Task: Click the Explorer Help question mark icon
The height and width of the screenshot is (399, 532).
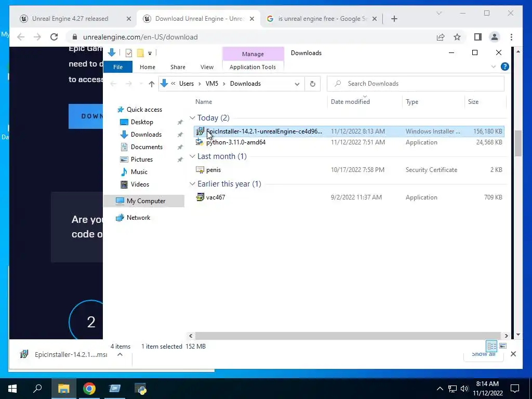Action: [504, 66]
